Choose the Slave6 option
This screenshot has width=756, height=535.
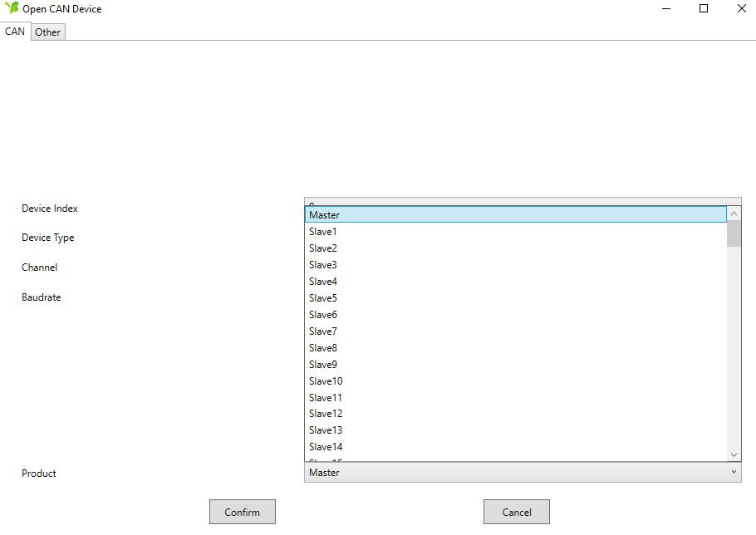pos(515,315)
